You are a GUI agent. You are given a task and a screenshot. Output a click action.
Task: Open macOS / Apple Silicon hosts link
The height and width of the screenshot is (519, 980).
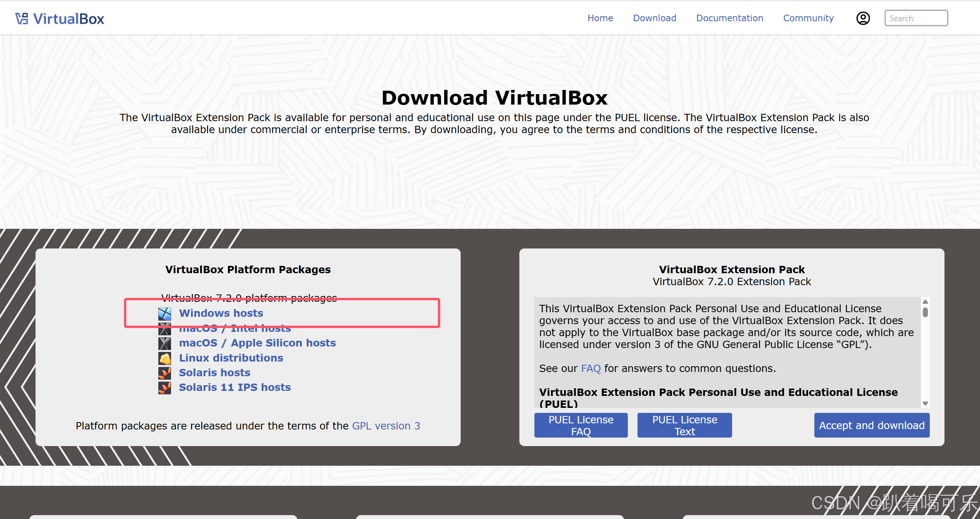point(257,343)
